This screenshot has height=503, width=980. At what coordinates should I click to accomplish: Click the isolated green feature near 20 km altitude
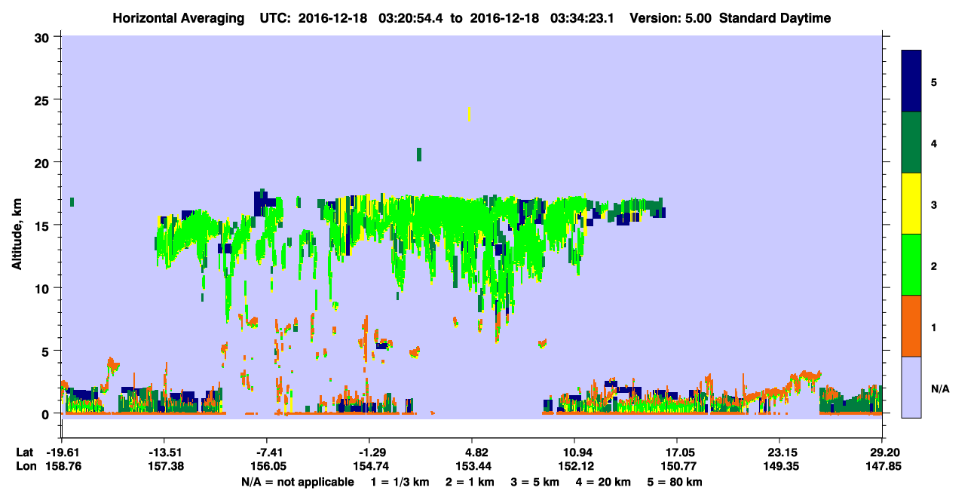(x=419, y=155)
